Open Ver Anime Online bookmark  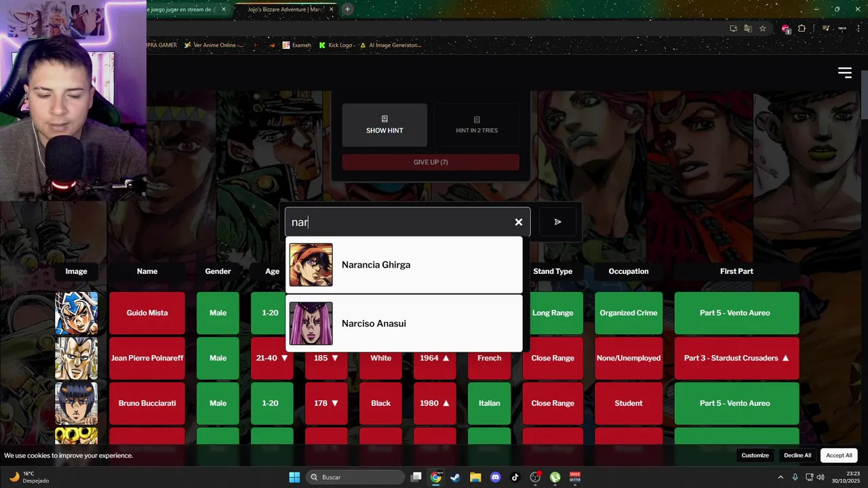214,45
